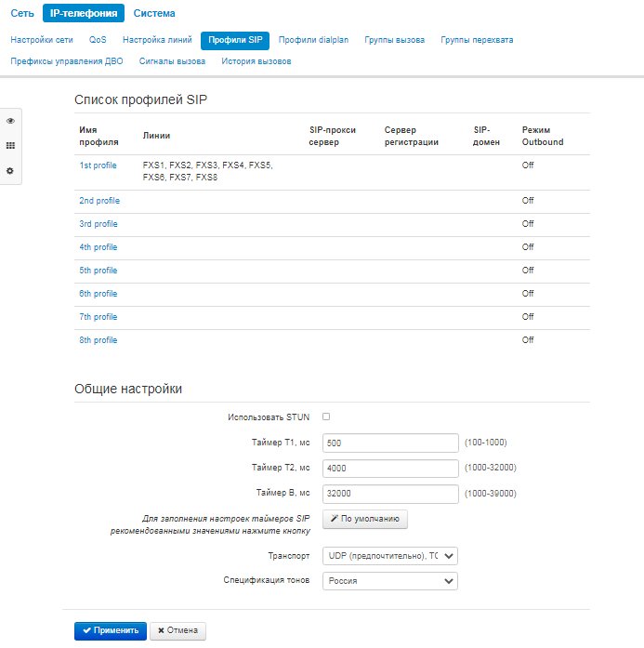Open the История вызовов submenu
The image size is (644, 648).
(x=256, y=61)
